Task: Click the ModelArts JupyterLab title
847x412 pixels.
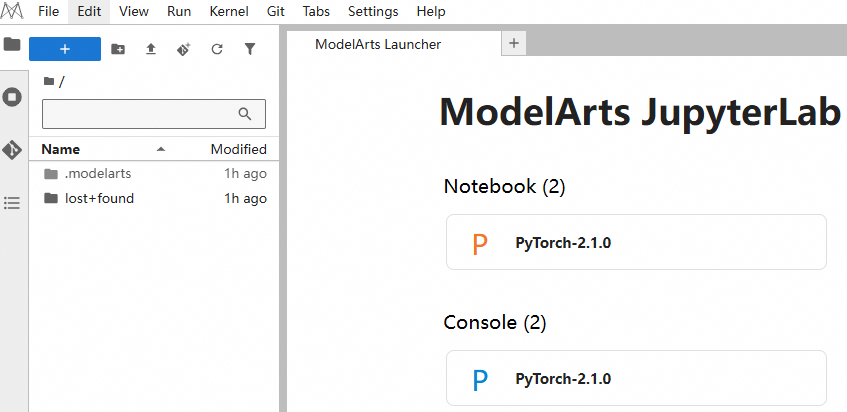Action: coord(640,112)
